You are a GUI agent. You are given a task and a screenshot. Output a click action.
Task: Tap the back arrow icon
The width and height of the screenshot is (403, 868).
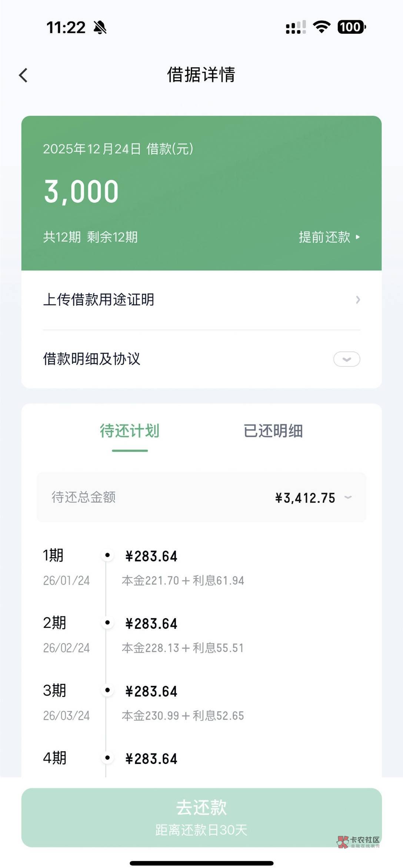(23, 75)
